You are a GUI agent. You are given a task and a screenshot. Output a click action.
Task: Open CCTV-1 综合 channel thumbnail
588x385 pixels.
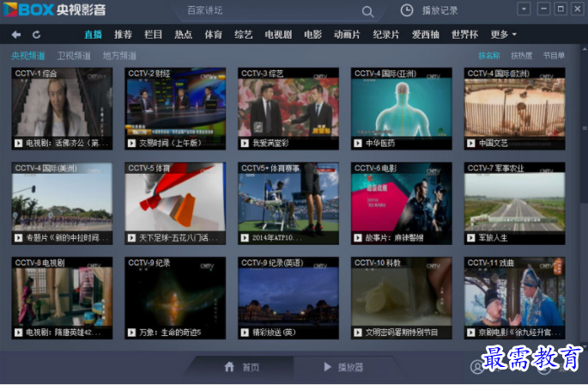tap(62, 108)
